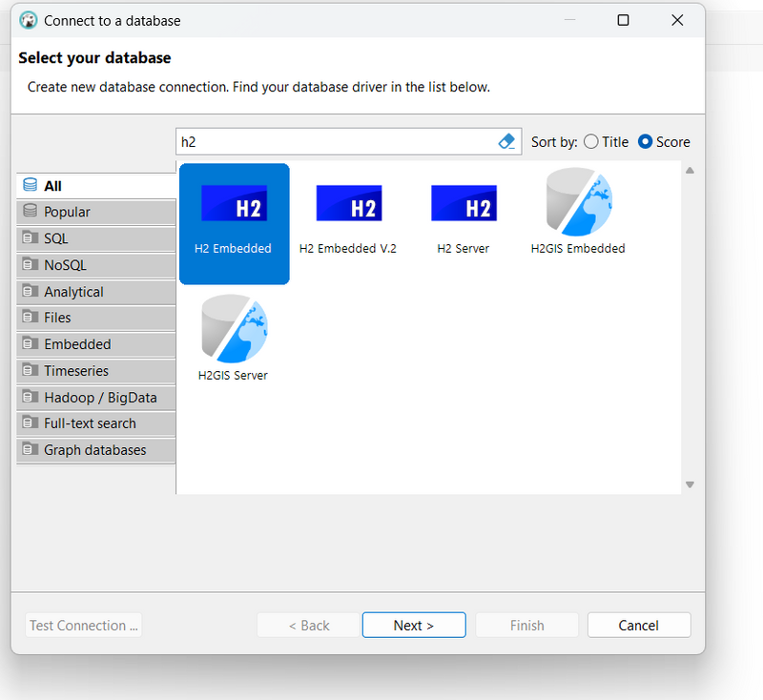763x700 pixels.
Task: Click into the driver search field containing h2
Action: click(x=348, y=141)
